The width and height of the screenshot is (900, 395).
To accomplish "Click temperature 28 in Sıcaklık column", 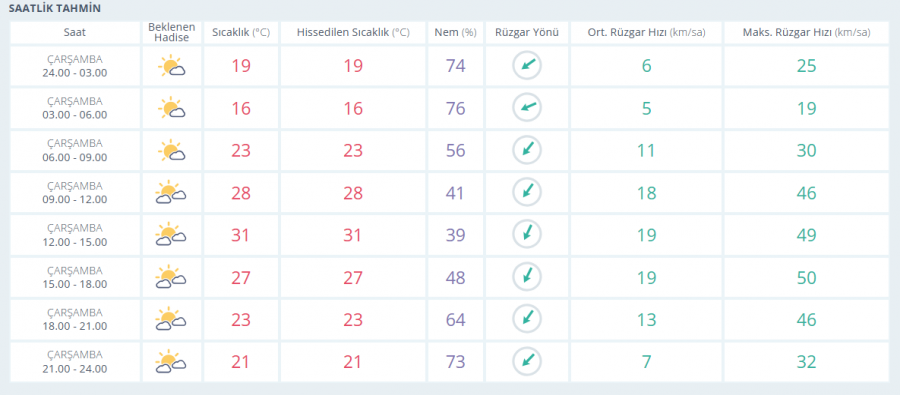I will coord(241,193).
